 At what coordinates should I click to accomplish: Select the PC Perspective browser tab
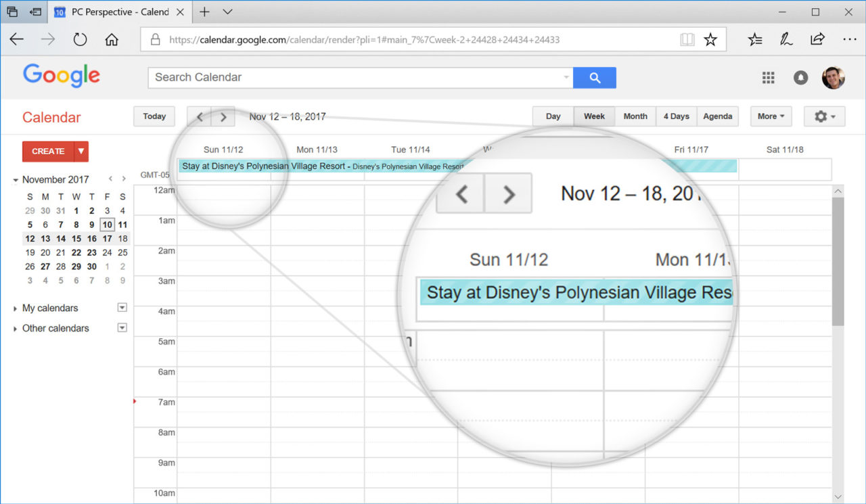(x=120, y=12)
